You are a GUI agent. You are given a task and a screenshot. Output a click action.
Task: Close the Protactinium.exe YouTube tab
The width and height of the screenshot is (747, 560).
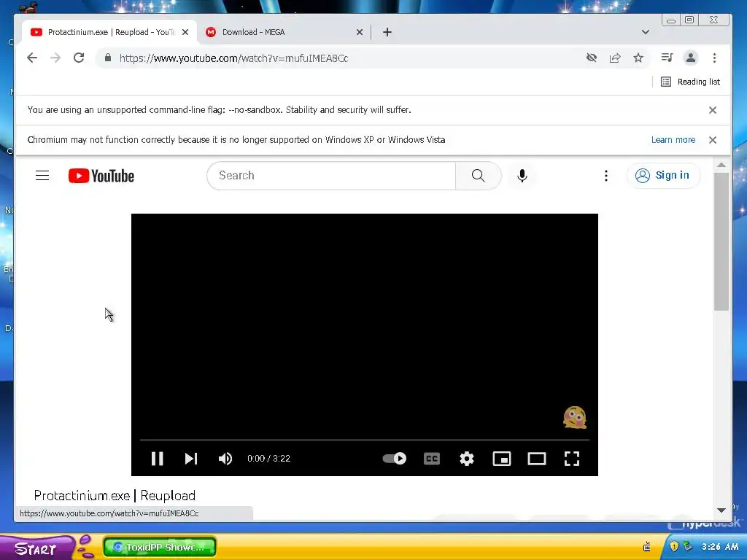tap(185, 32)
